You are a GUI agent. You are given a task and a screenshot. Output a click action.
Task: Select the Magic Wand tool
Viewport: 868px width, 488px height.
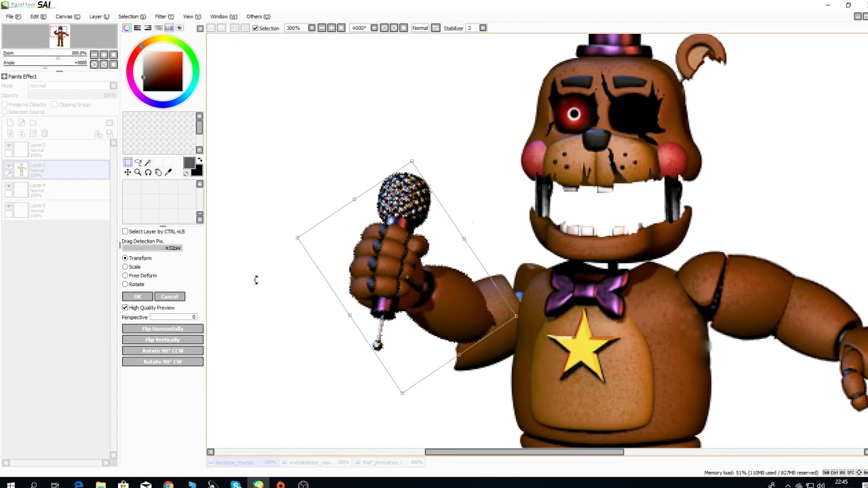point(148,162)
